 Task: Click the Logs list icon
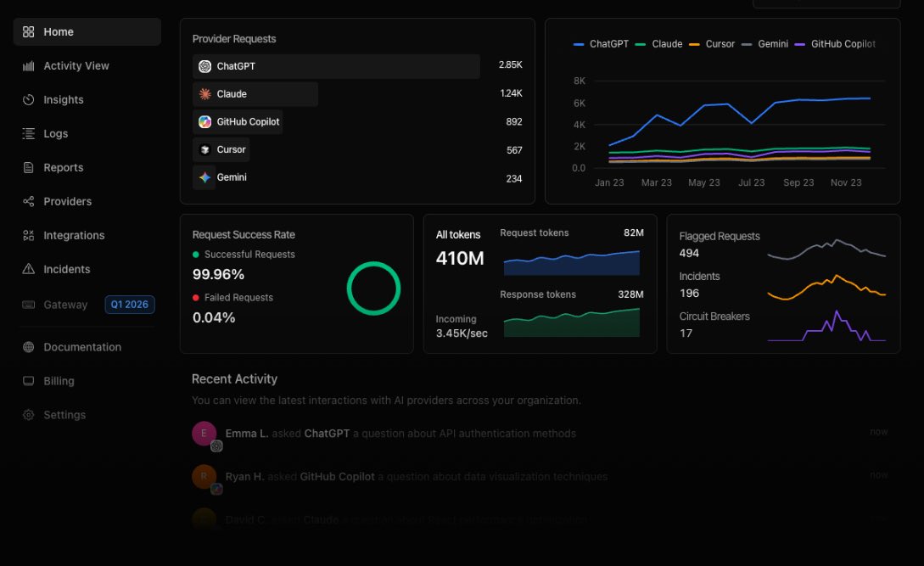[28, 134]
